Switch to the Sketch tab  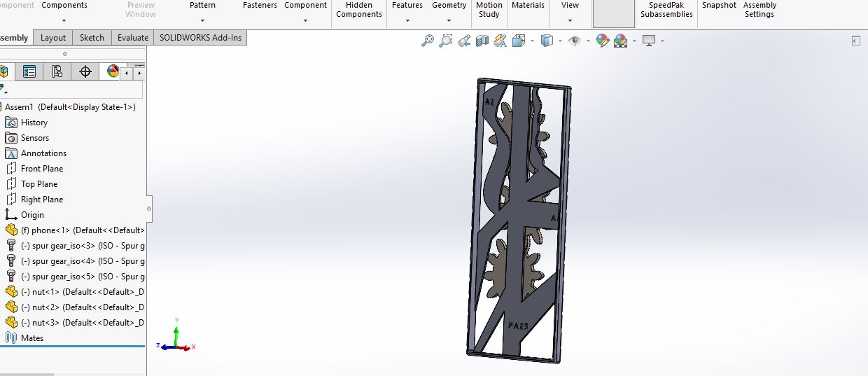coord(92,38)
